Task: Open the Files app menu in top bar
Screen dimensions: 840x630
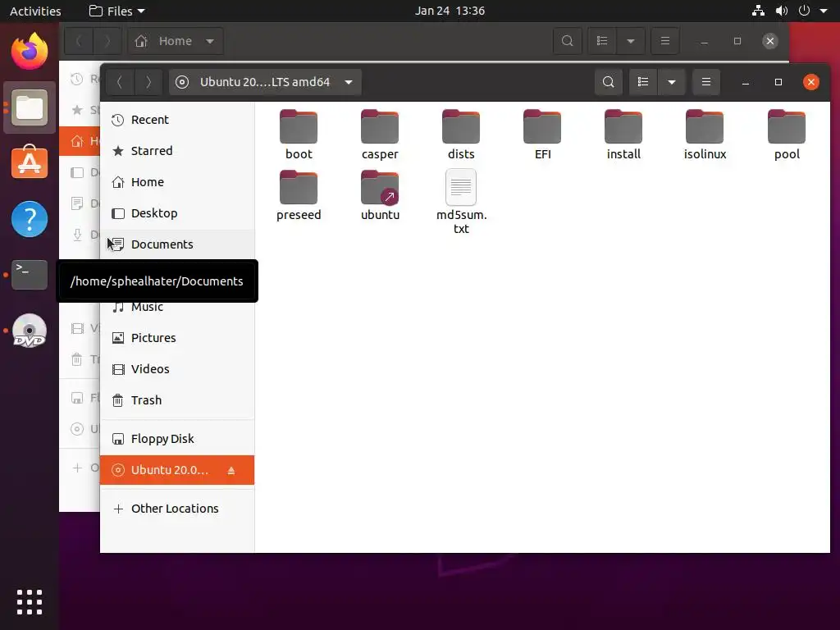Action: click(x=116, y=11)
